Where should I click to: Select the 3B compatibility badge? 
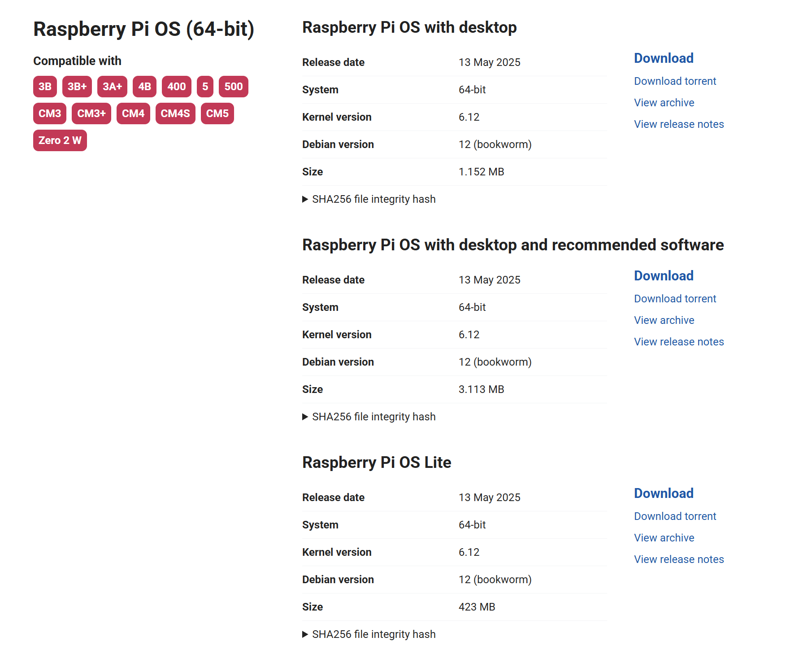(45, 87)
